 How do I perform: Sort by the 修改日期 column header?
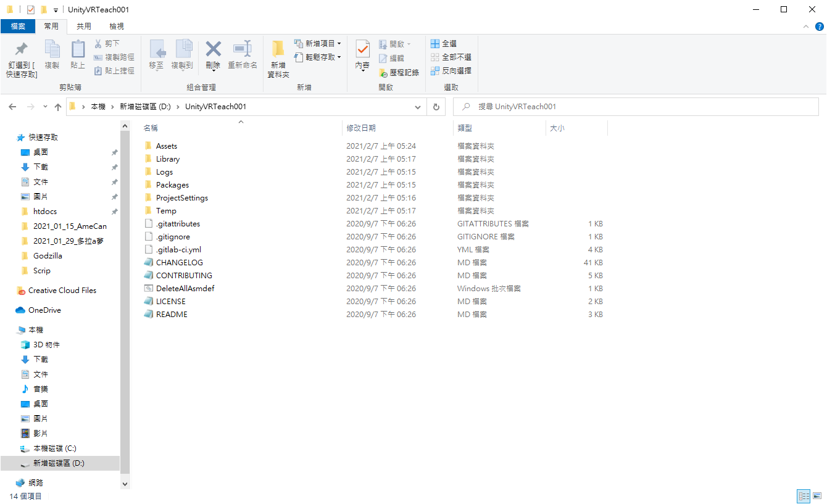[x=397, y=128]
